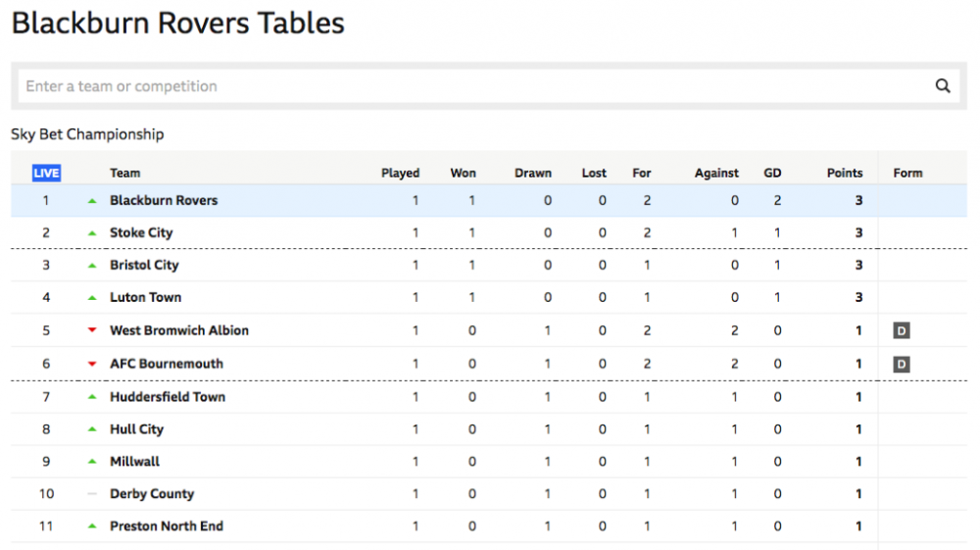Viewport: 980px width, 550px height.
Task: Click red down arrow beside AFC Bournemouth
Action: [x=92, y=364]
